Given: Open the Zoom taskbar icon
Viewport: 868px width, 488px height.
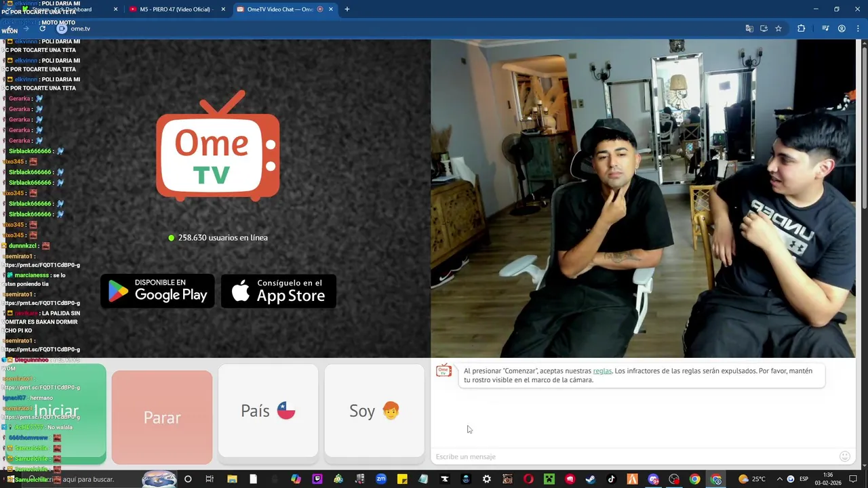Looking at the screenshot, I should tap(381, 479).
